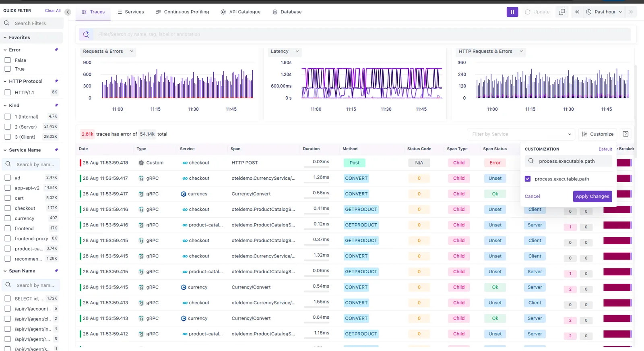Switch to the Services tab

pos(130,12)
